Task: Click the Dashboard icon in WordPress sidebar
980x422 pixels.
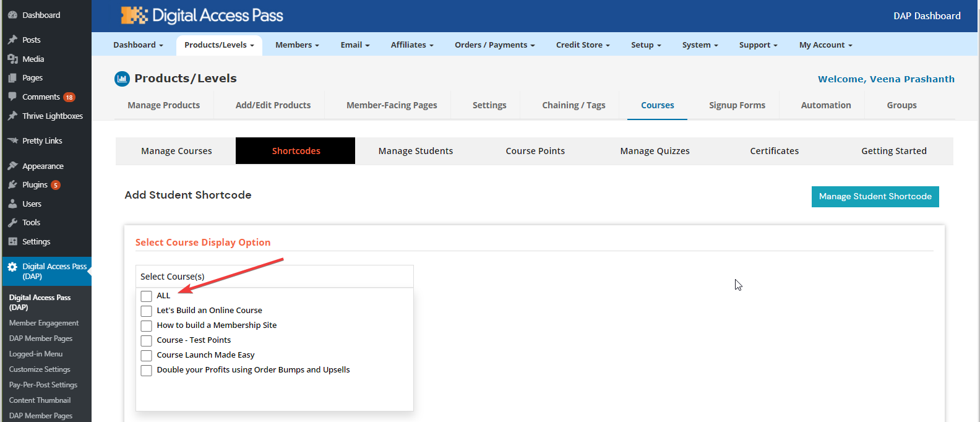Action: tap(12, 15)
